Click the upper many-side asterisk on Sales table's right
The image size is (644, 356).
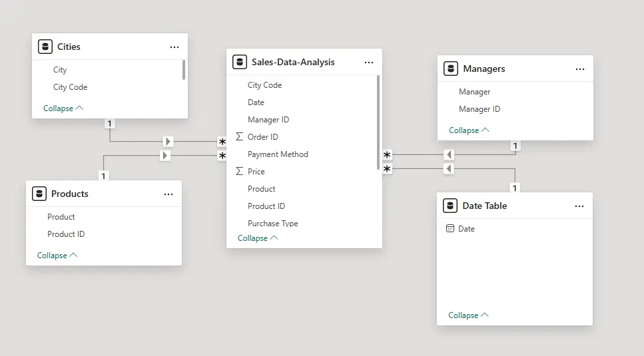click(387, 154)
